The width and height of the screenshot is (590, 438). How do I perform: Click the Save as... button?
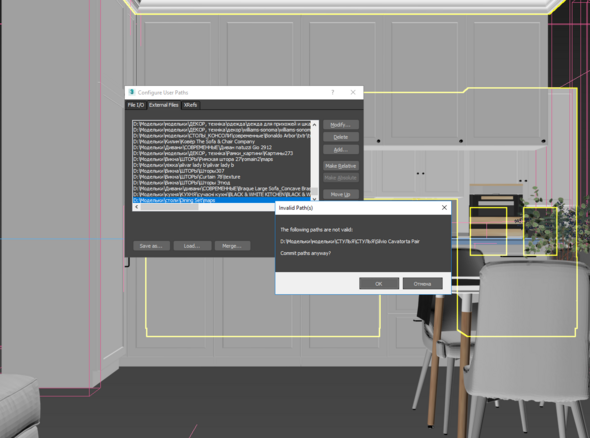(x=151, y=246)
